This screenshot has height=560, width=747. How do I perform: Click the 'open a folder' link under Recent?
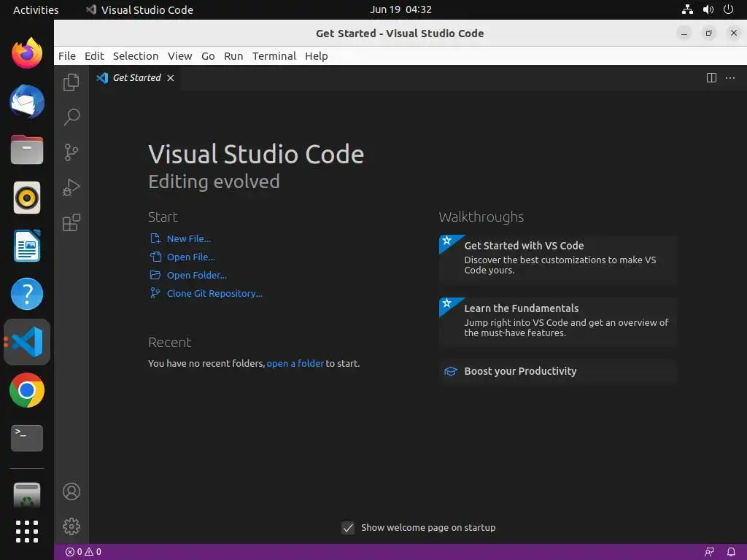pos(295,363)
